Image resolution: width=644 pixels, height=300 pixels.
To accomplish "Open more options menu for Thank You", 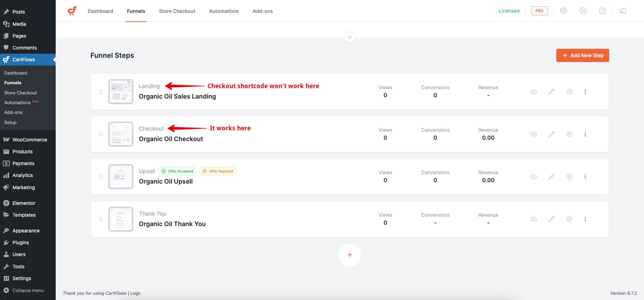I will pos(585,219).
